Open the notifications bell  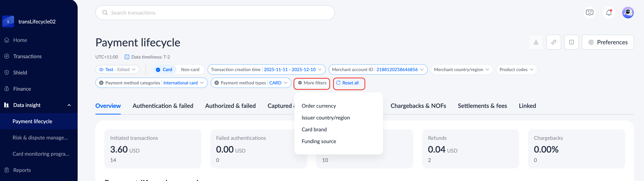click(609, 13)
